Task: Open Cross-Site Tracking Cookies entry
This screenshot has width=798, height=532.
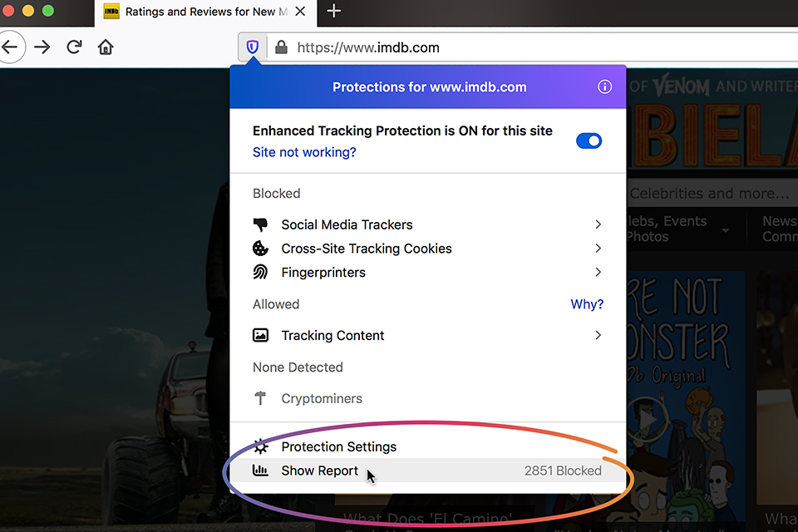Action: click(x=427, y=249)
